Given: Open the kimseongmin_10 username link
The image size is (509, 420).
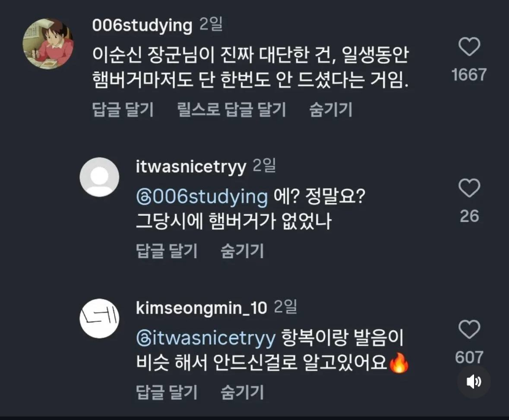Looking at the screenshot, I should [x=201, y=308].
